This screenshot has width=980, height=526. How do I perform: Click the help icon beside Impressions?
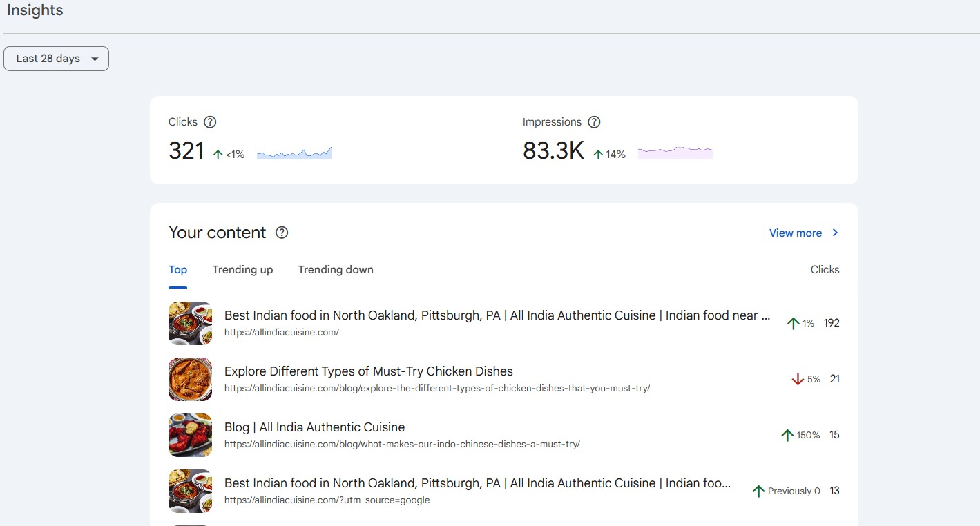(594, 122)
